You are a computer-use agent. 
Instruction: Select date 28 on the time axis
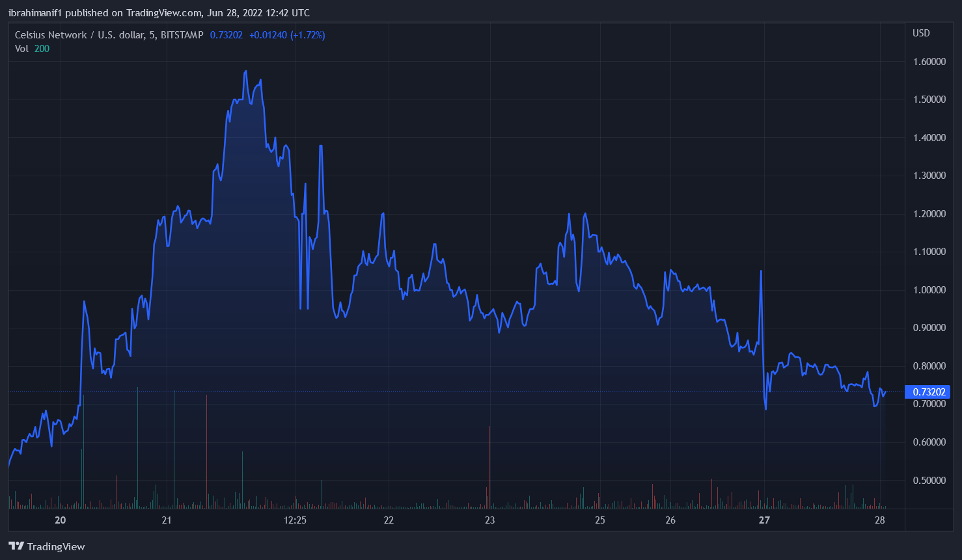tap(880, 520)
